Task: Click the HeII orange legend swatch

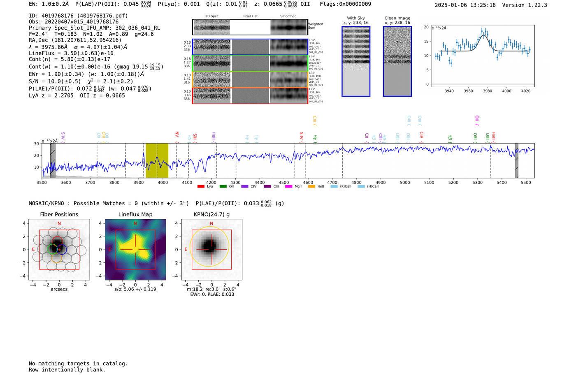Action: 311,186
